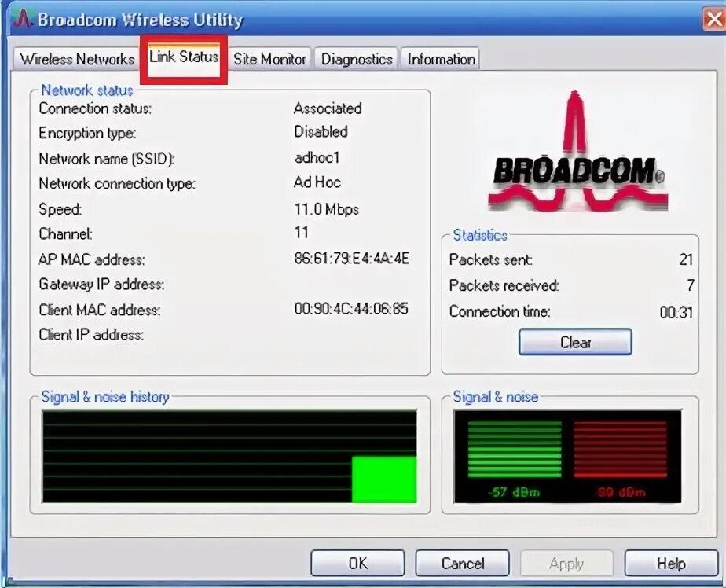Go to the Diagnostics tab
726x588 pixels.
coord(357,59)
